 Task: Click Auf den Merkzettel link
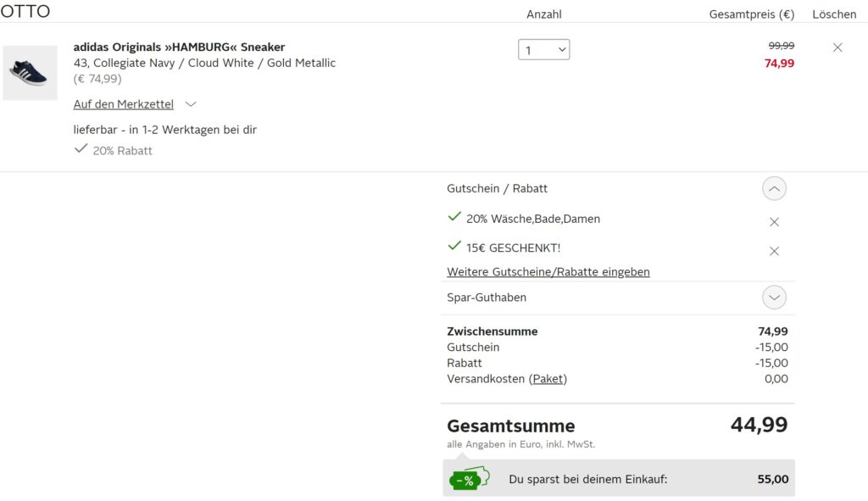tap(124, 104)
